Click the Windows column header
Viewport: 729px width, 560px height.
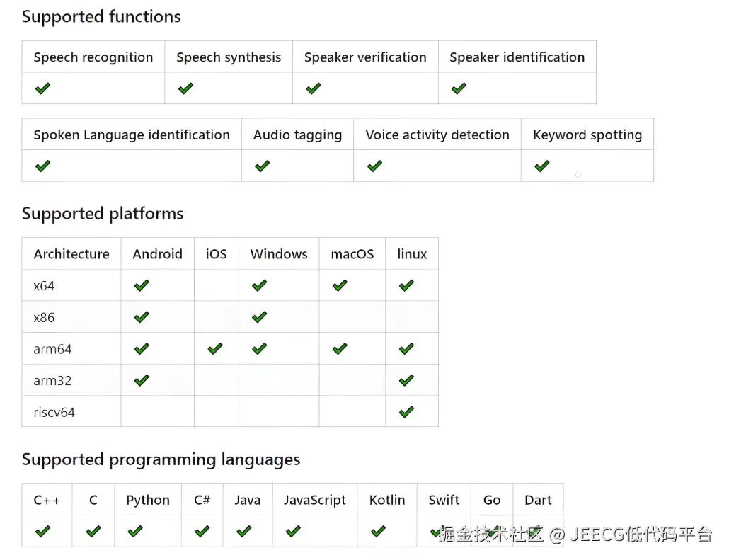point(279,254)
